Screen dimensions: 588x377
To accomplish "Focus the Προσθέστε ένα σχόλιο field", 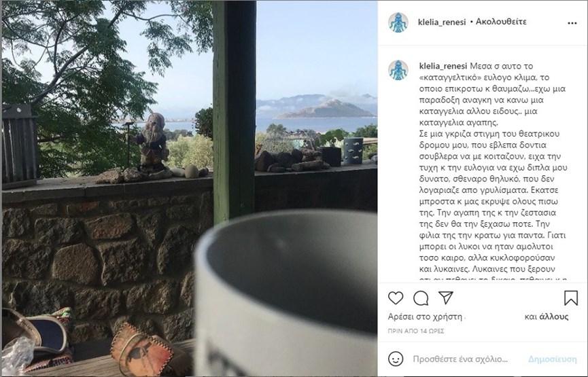I will click(x=460, y=359).
